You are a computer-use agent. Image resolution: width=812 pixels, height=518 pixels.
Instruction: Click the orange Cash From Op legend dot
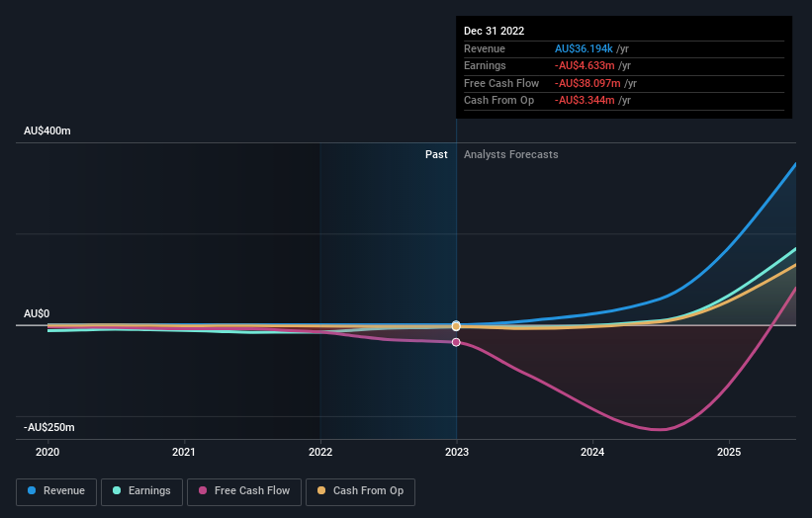tap(321, 490)
